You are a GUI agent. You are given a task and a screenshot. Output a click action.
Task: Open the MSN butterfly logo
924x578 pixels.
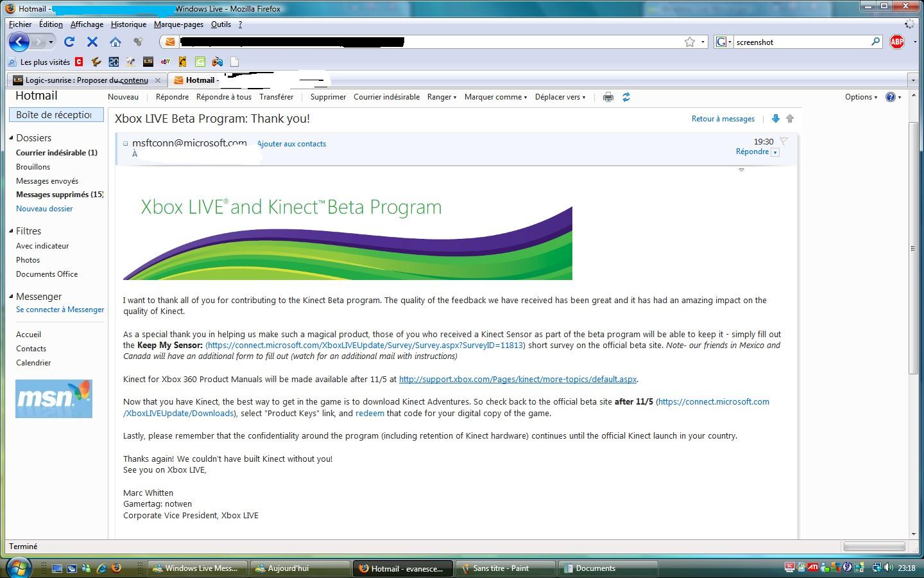click(54, 399)
